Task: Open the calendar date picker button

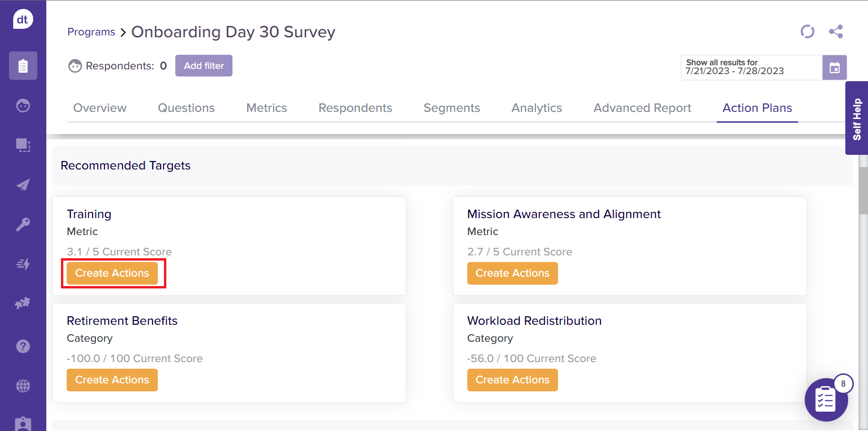Action: (834, 68)
